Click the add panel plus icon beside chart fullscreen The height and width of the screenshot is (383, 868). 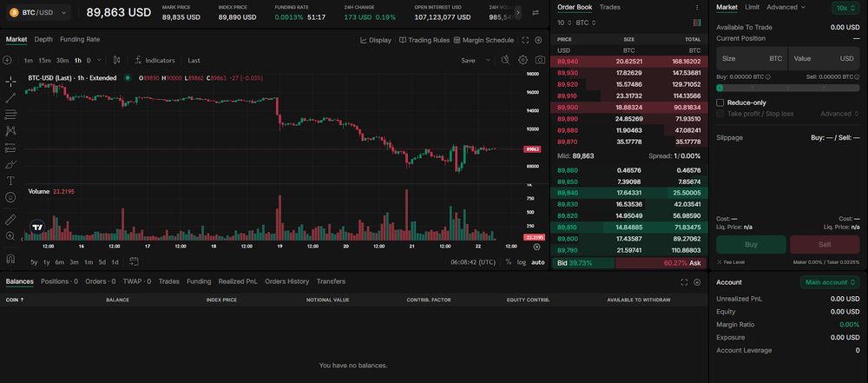point(538,40)
